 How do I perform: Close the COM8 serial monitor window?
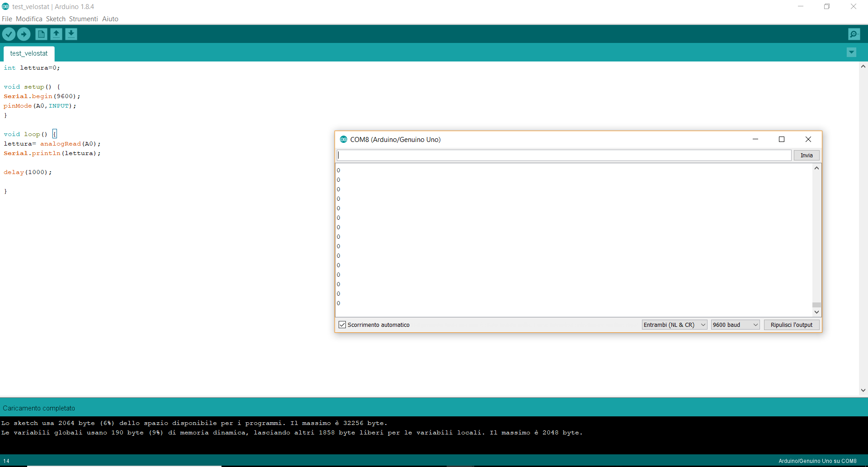(x=808, y=139)
